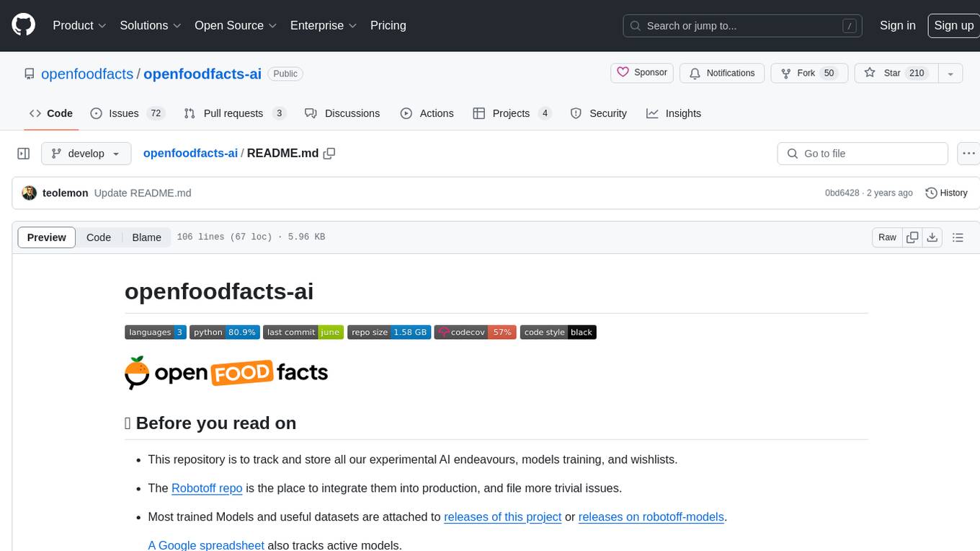Open the Raw file view

click(887, 237)
